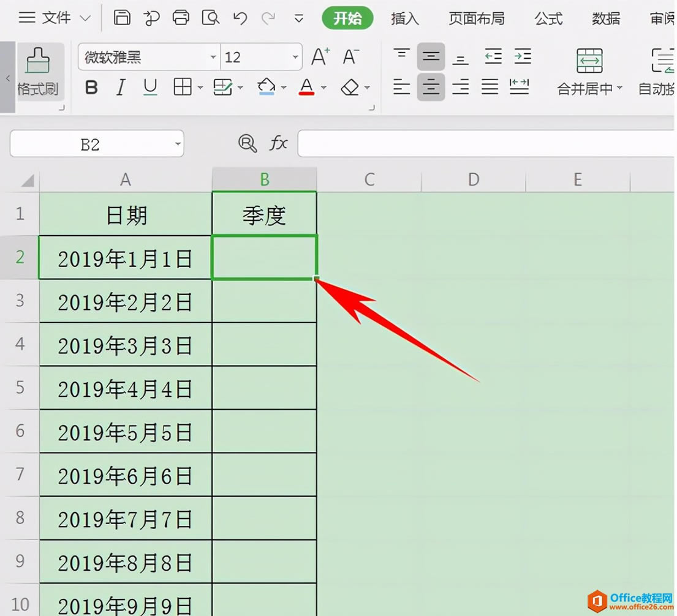Expand the fill color dropdown arrow
This screenshot has width=677, height=616.
[284, 88]
